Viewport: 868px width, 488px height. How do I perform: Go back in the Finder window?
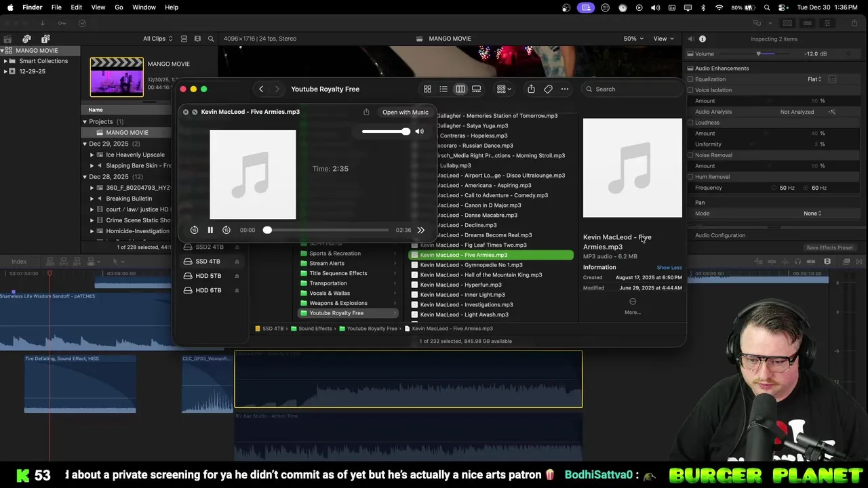(261, 89)
